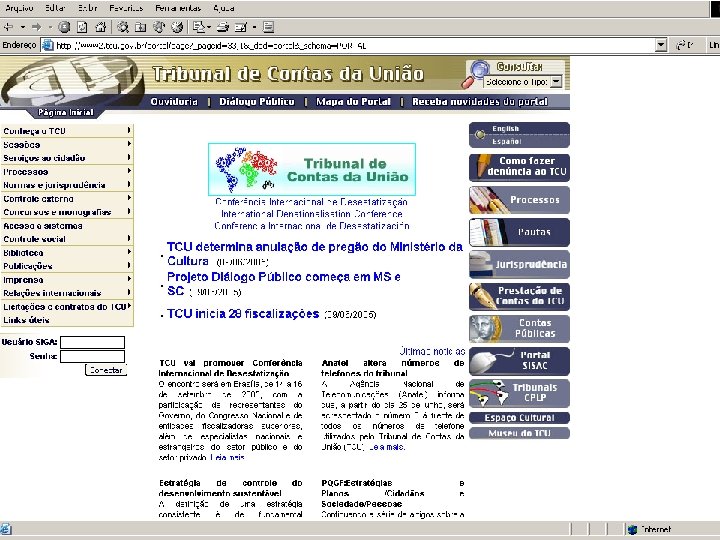Open the Pautas banner button

519,232
